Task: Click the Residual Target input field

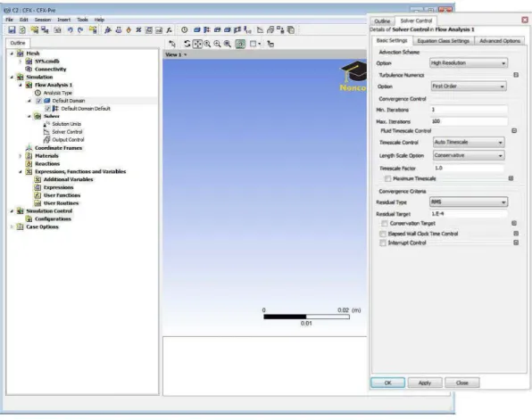Action: 469,214
